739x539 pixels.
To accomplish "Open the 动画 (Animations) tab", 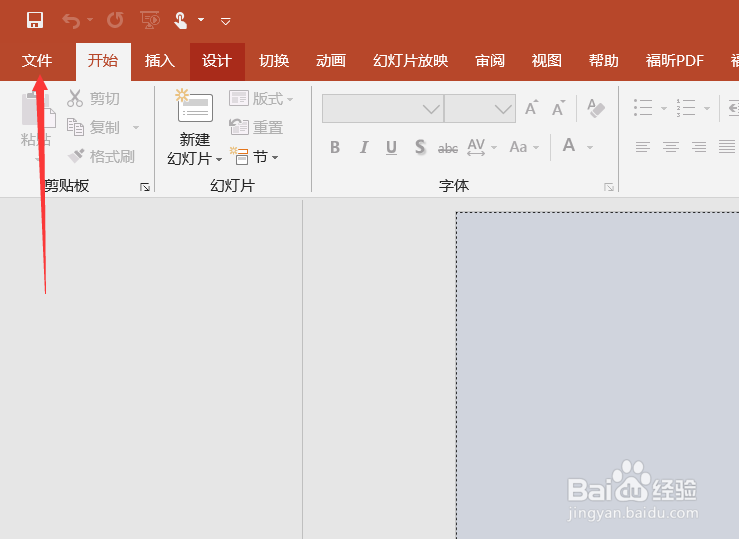I will (331, 61).
